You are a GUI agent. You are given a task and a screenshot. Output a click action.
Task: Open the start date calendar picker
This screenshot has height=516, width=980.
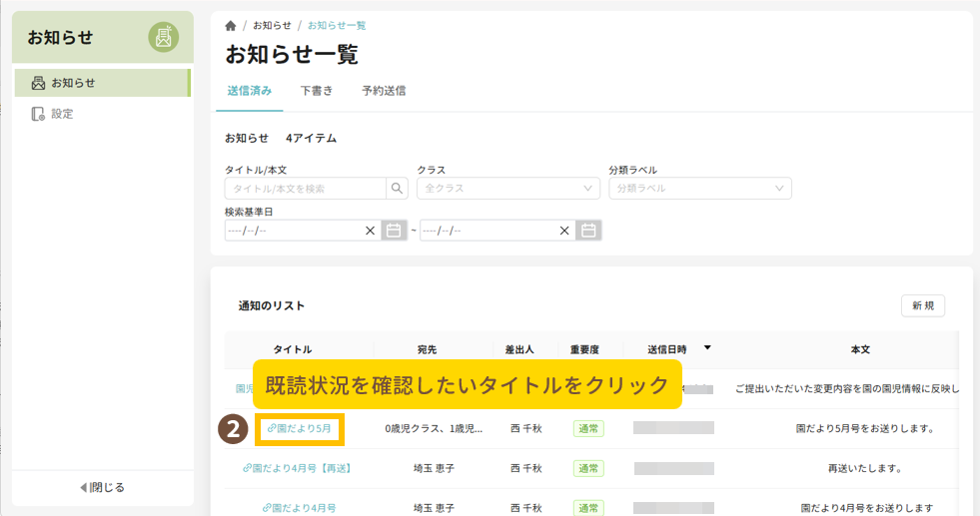(394, 231)
